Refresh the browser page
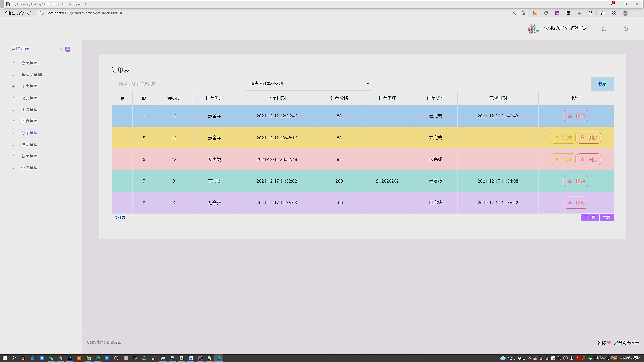644x362 pixels. coord(29,13)
